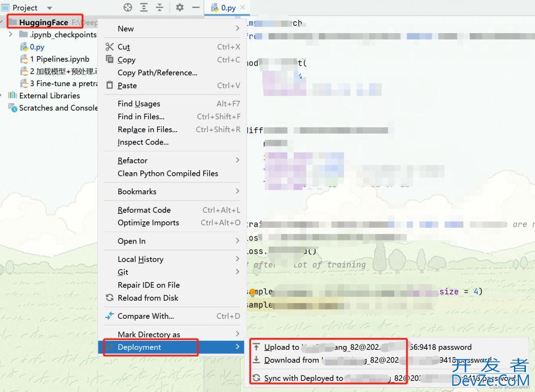Expand the Bookmarks submenu arrow

click(238, 191)
